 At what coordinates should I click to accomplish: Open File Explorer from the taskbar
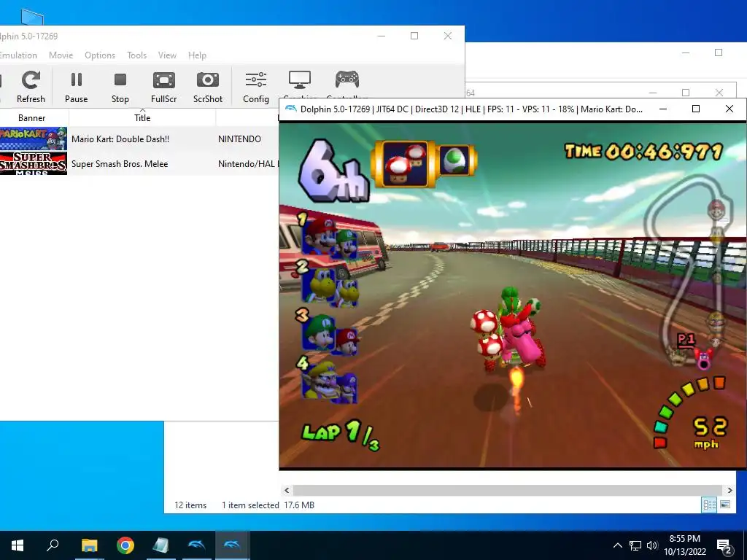point(89,545)
